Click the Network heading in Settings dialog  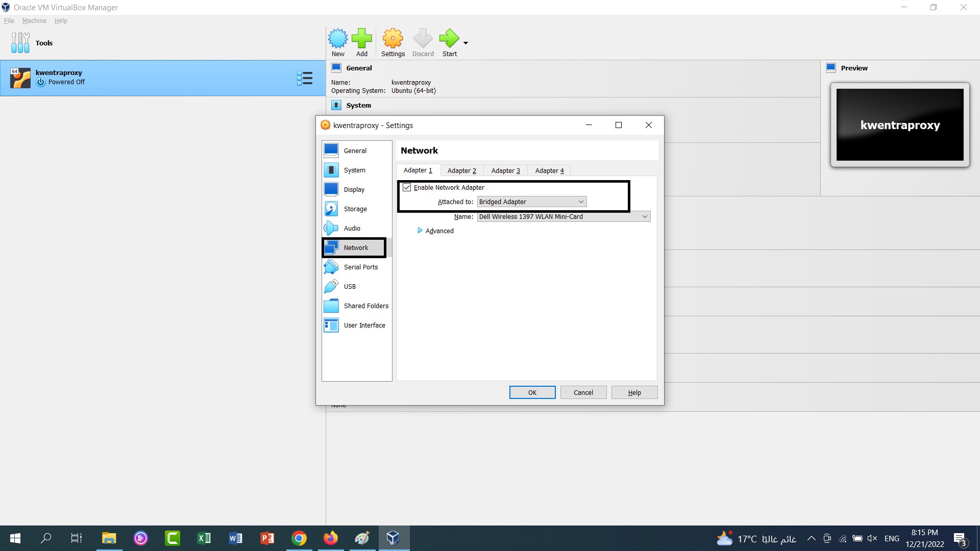pyautogui.click(x=419, y=151)
